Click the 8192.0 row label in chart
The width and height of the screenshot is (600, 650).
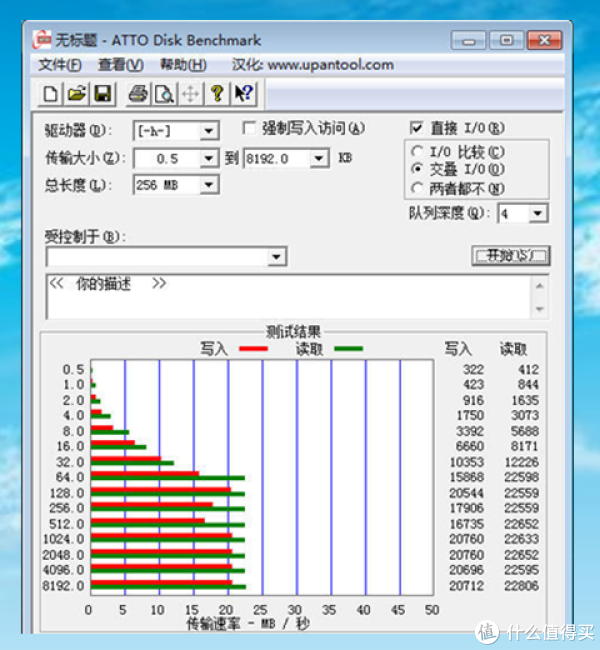point(63,586)
